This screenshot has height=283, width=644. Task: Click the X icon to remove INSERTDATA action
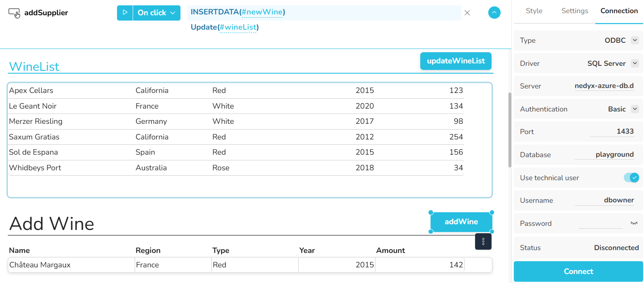(x=467, y=13)
